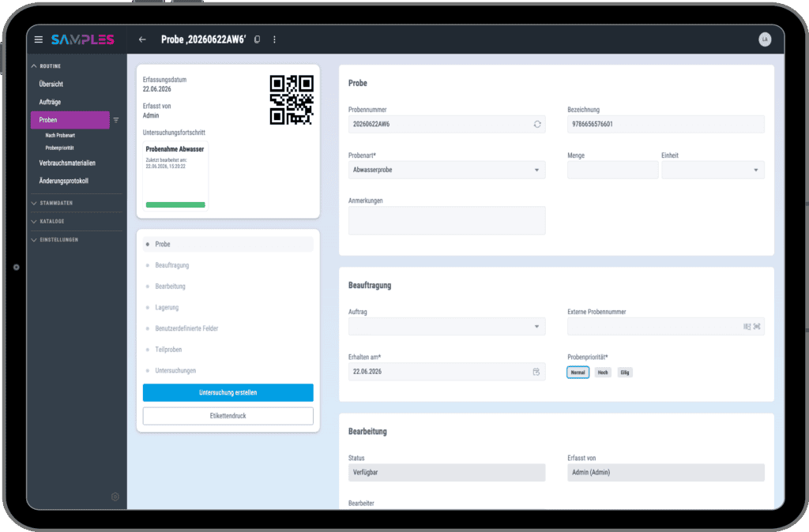Click the Etikettendruck button

click(228, 416)
